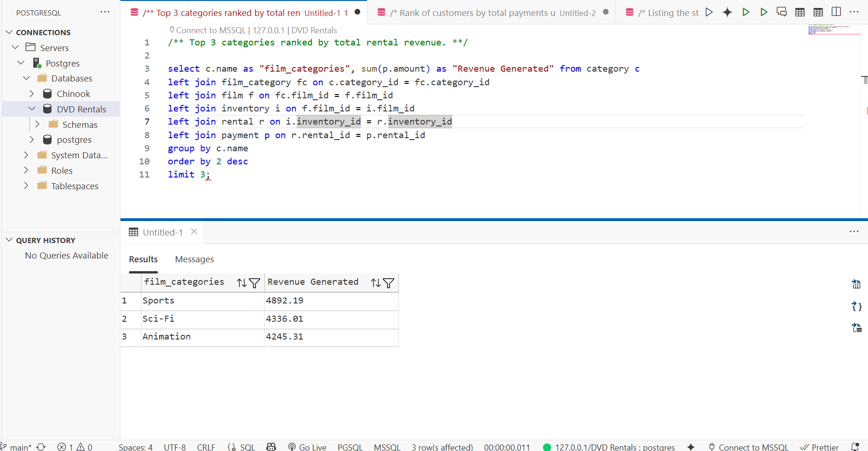Screen dimensions: 868x451
Task: Open the PostgreSQL panel more actions menu
Action: coord(105,12)
